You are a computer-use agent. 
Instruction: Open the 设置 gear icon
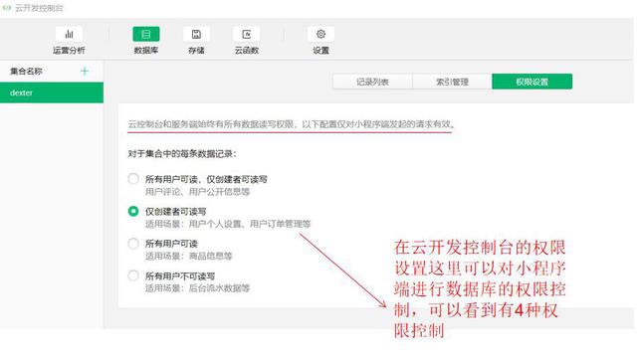(x=320, y=34)
